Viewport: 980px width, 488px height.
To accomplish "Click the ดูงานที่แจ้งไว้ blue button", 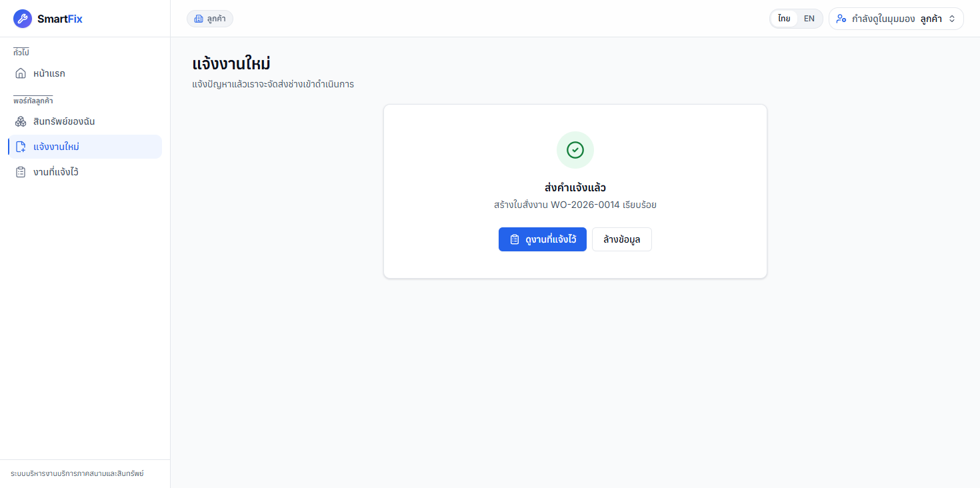I will (x=543, y=239).
